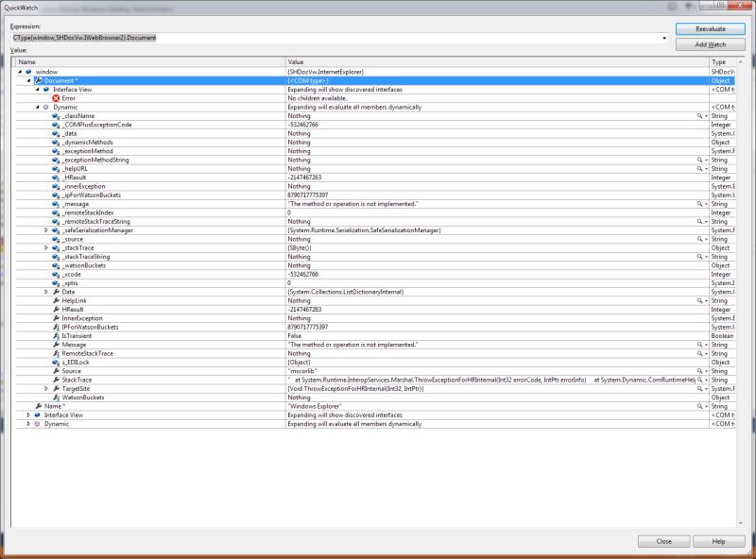Select the _innerException row
The image size is (756, 559).
(x=375, y=187)
